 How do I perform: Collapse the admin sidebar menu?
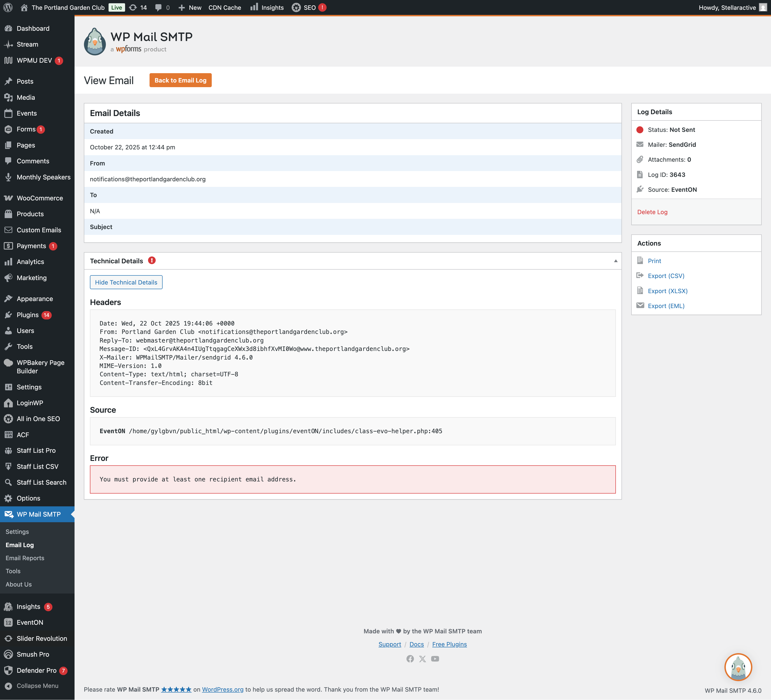click(x=37, y=686)
